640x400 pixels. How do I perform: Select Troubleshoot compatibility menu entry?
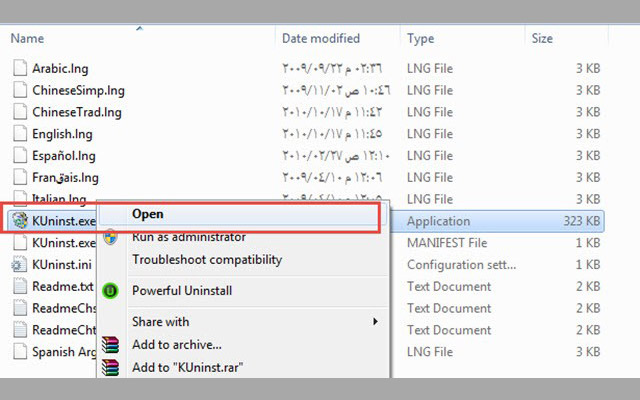pos(206,260)
